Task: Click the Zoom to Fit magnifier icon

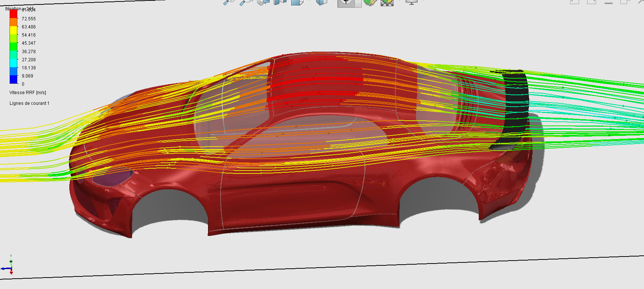Action: (229, 2)
